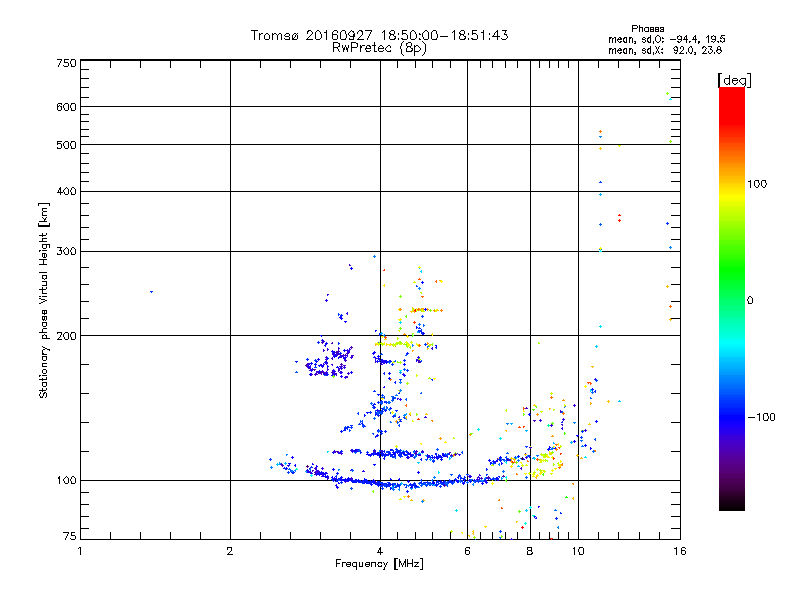
Task: Click the 'mean, sd,O: -94.4, 19.5' line
Action: click(666, 39)
